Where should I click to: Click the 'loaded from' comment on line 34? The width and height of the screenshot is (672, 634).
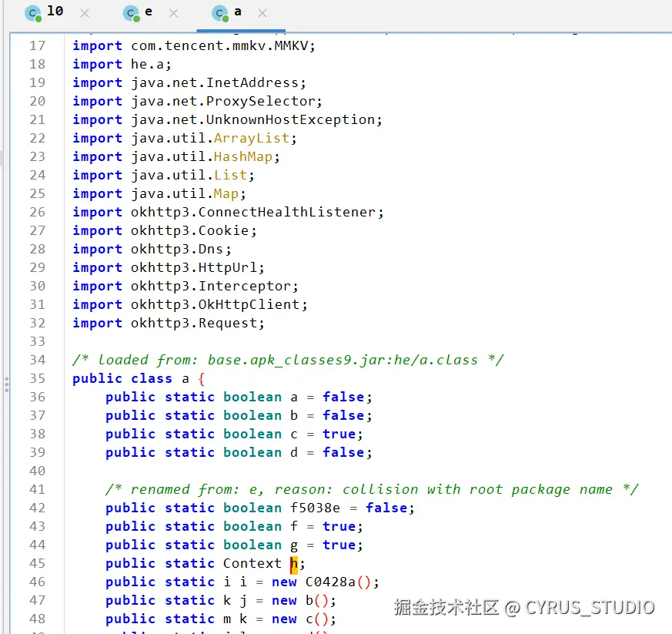tap(288, 360)
